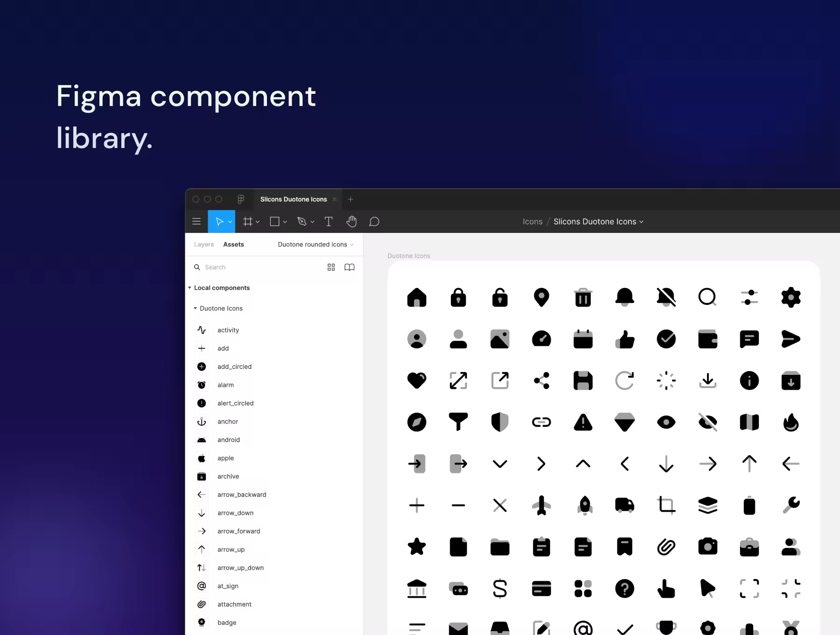Click the trash can icon on canvas

[x=583, y=297]
